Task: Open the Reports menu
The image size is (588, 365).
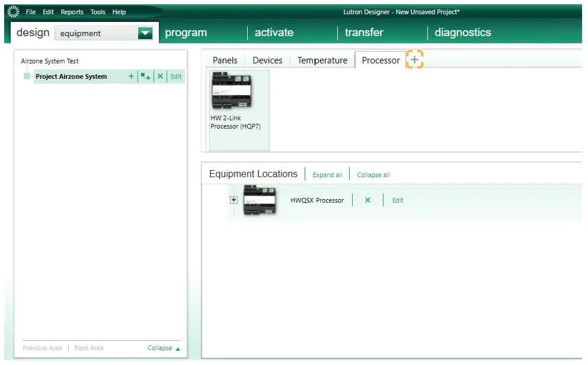Action: pos(72,11)
